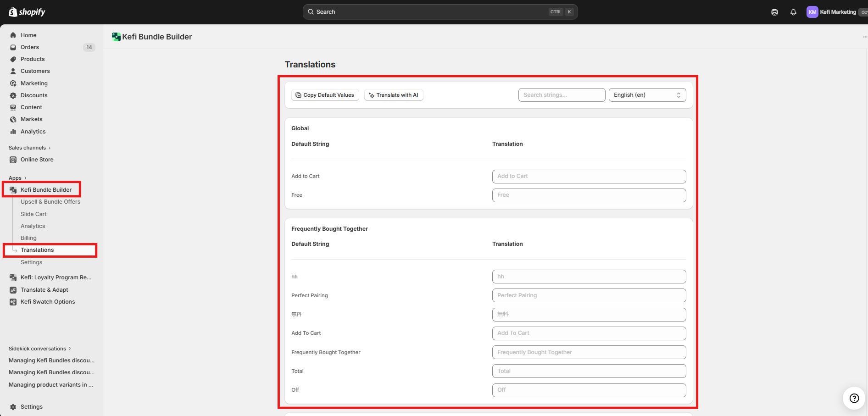Click the Content icon in sidebar
The width and height of the screenshot is (868, 416).
tap(13, 107)
